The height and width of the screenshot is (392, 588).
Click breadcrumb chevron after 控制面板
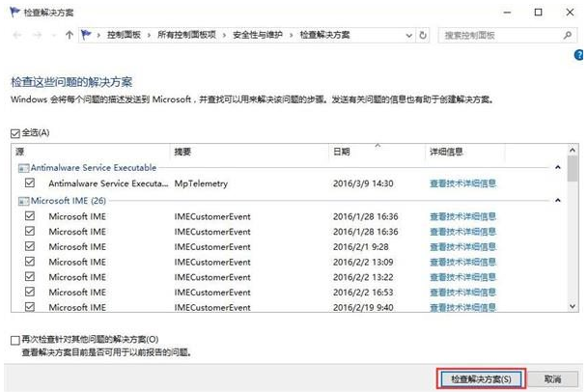click(x=149, y=36)
